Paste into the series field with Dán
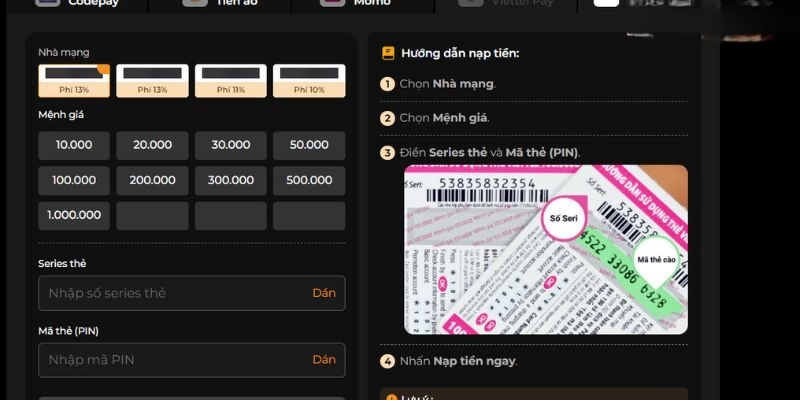800x400 pixels. tap(324, 293)
